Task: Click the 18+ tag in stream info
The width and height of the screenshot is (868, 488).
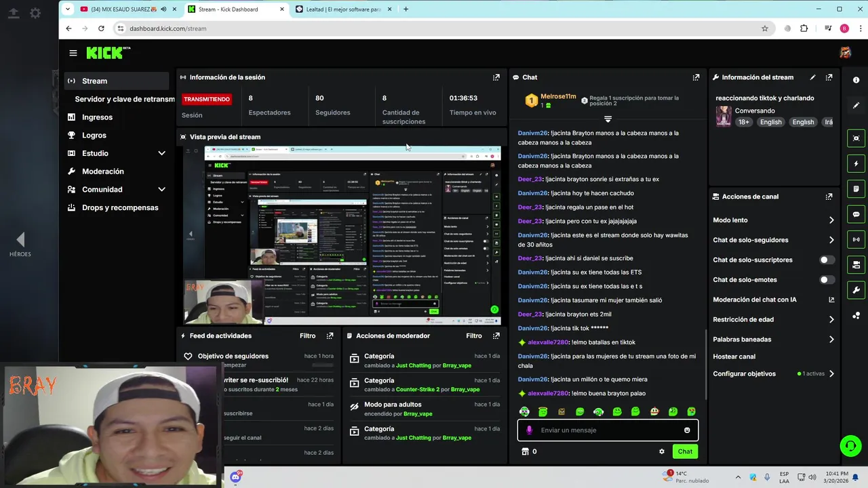Action: pyautogui.click(x=744, y=122)
